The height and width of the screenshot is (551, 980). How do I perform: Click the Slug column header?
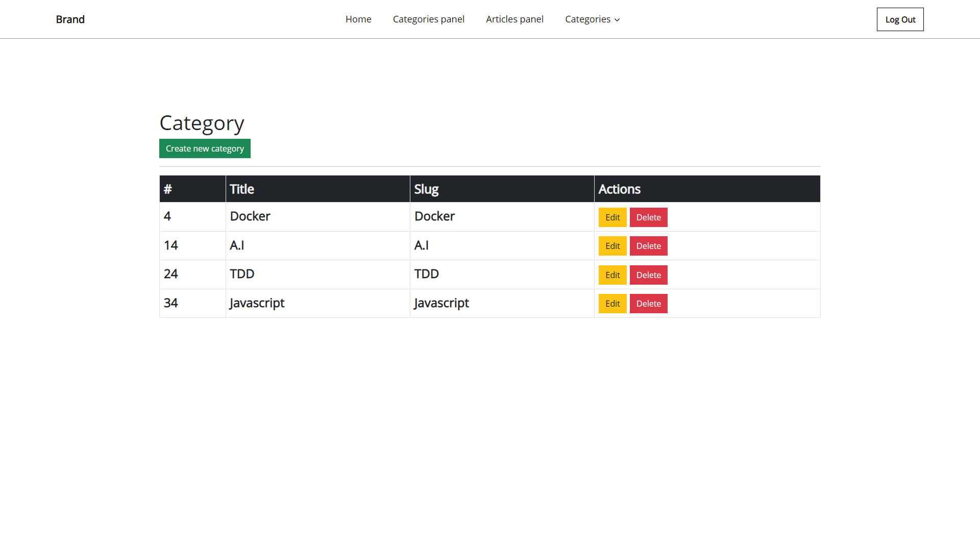[x=427, y=189]
